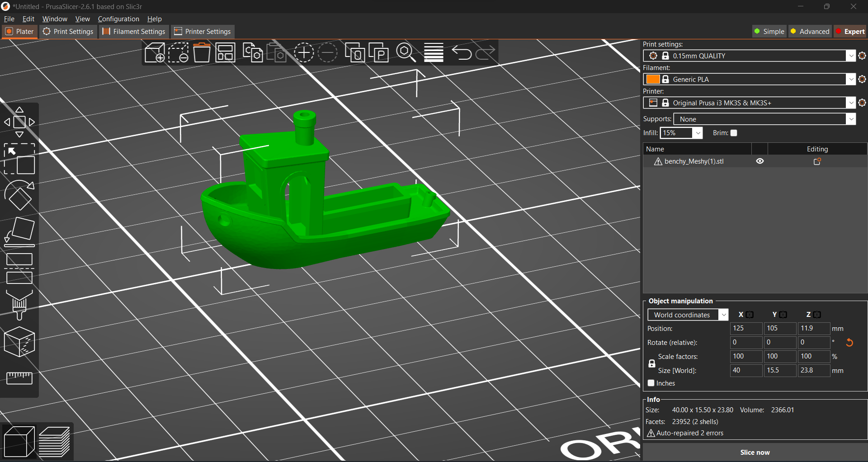
Task: Select the Measure ruler tool
Action: (19, 378)
